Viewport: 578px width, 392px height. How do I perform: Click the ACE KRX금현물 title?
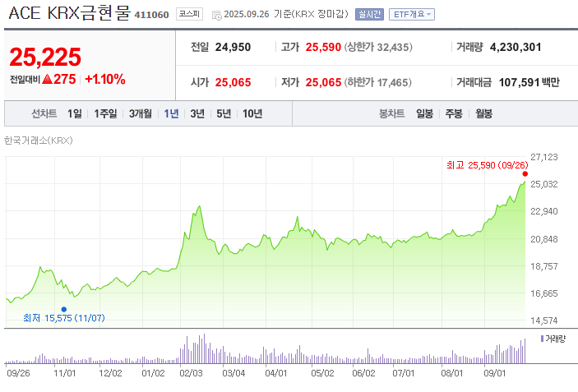tap(70, 13)
